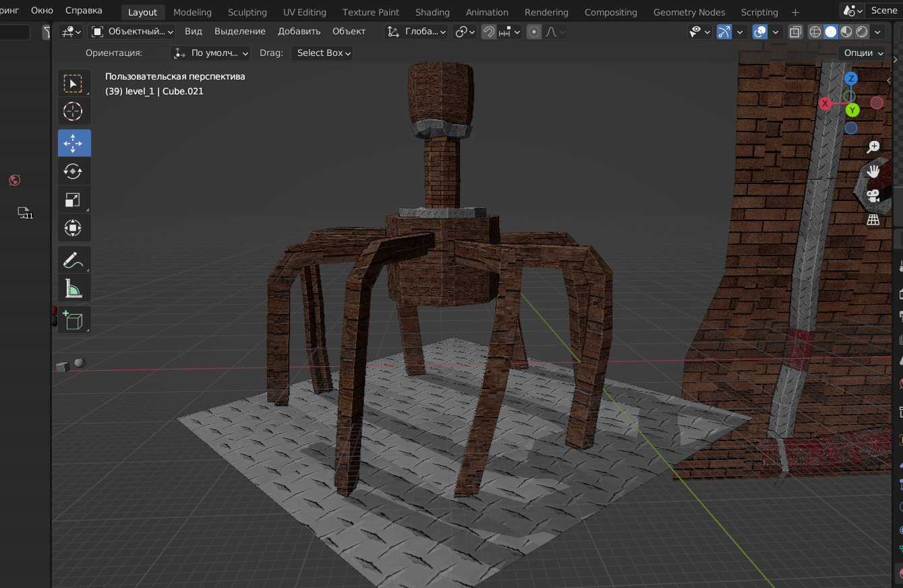This screenshot has height=588, width=903.
Task: Toggle X-ray display mode
Action: point(796,32)
